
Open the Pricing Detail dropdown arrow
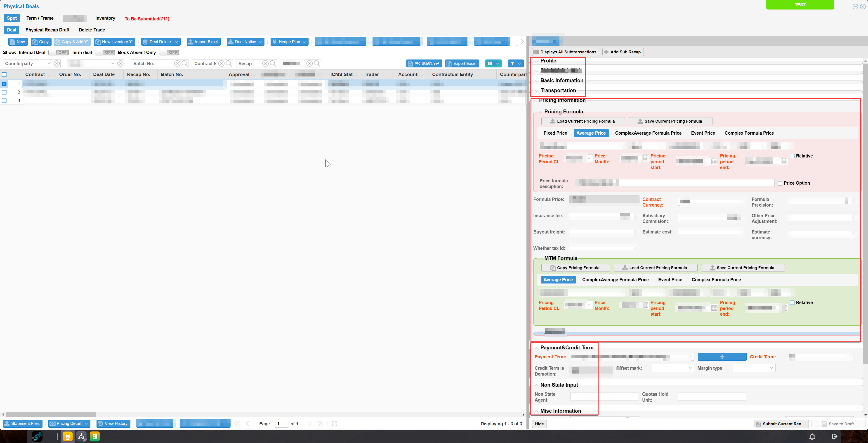click(x=86, y=424)
